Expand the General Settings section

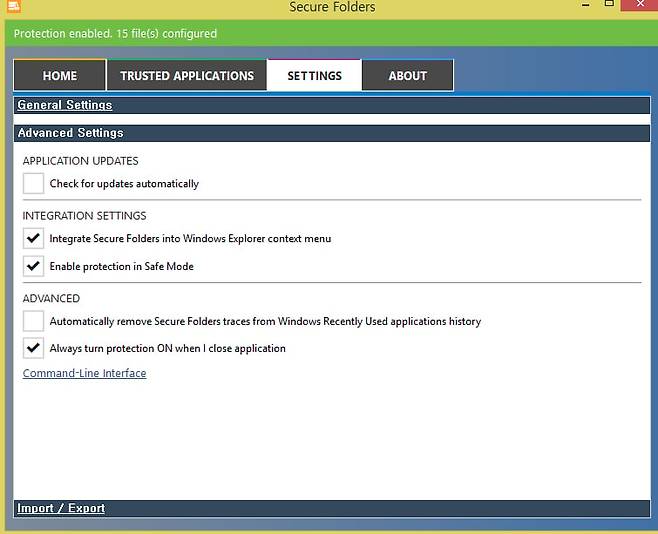click(65, 105)
